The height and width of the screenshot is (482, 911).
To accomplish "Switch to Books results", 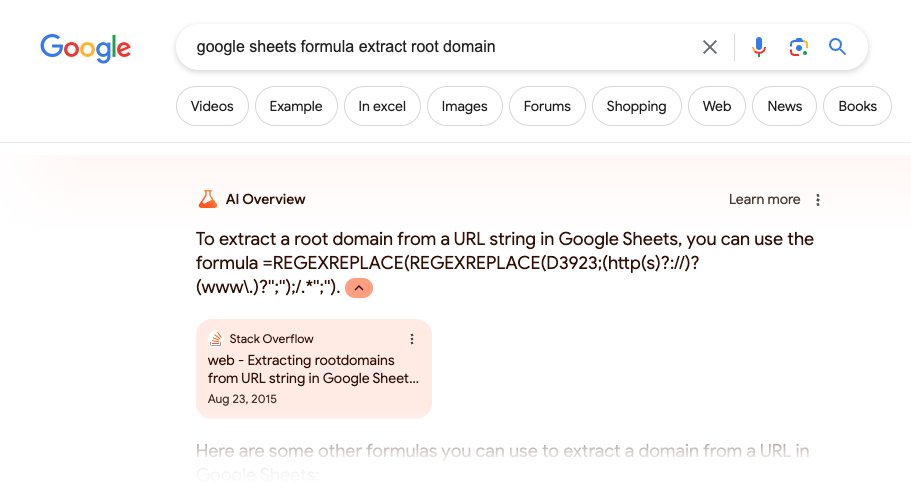I will click(x=857, y=106).
